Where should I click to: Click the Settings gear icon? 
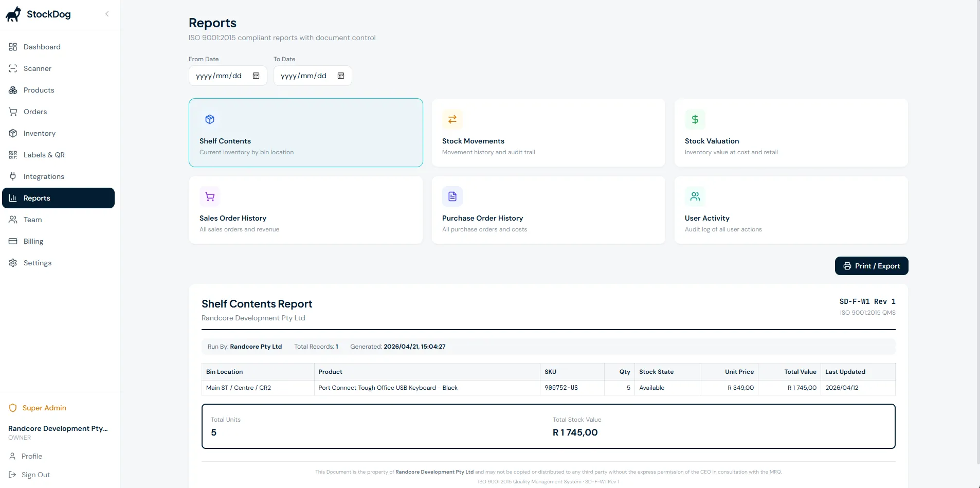(13, 263)
